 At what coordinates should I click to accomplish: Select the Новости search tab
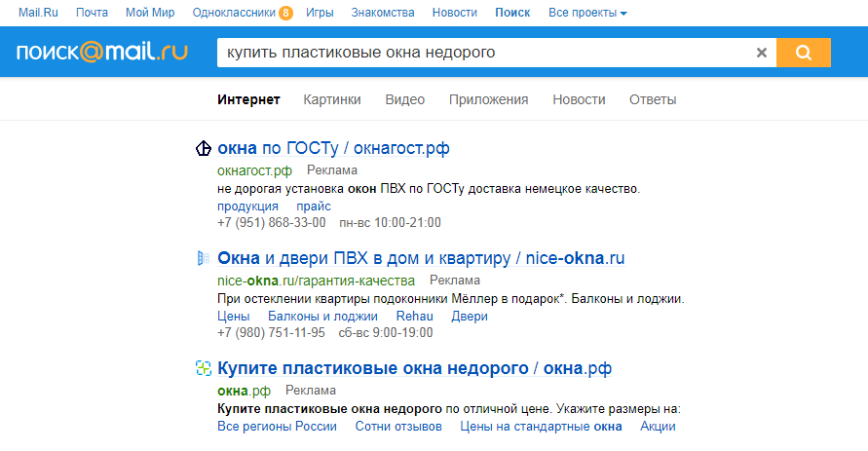tap(579, 99)
